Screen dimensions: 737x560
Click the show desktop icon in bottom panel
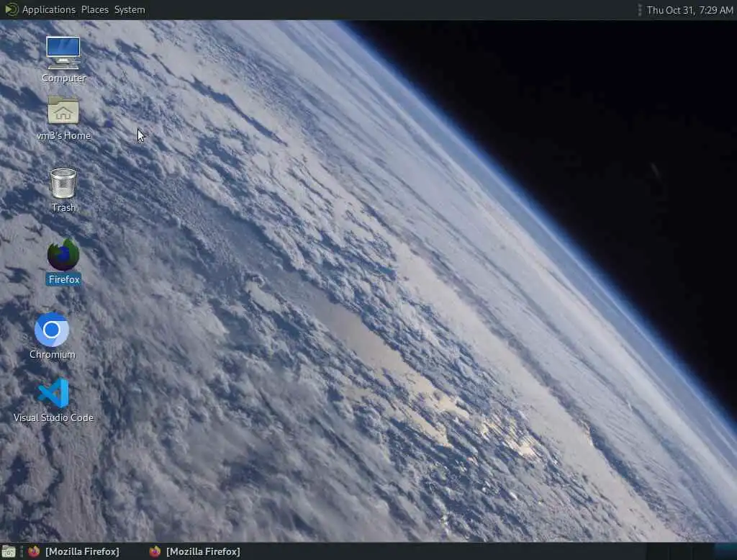(9, 551)
